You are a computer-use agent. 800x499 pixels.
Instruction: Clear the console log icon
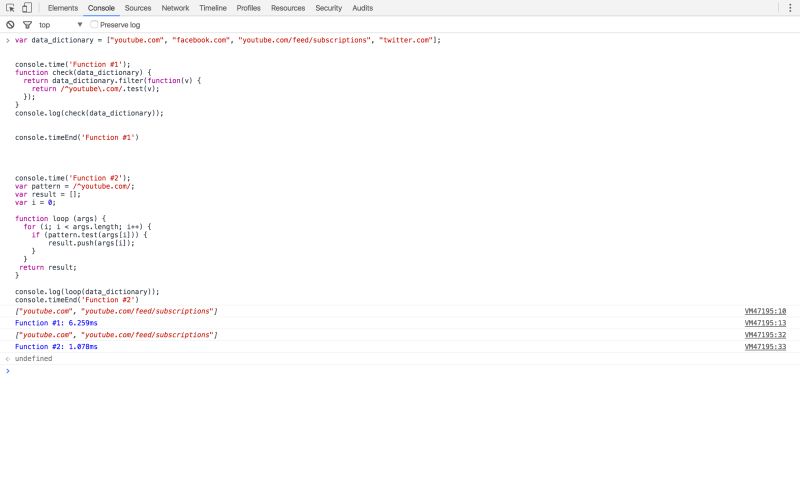click(10, 24)
